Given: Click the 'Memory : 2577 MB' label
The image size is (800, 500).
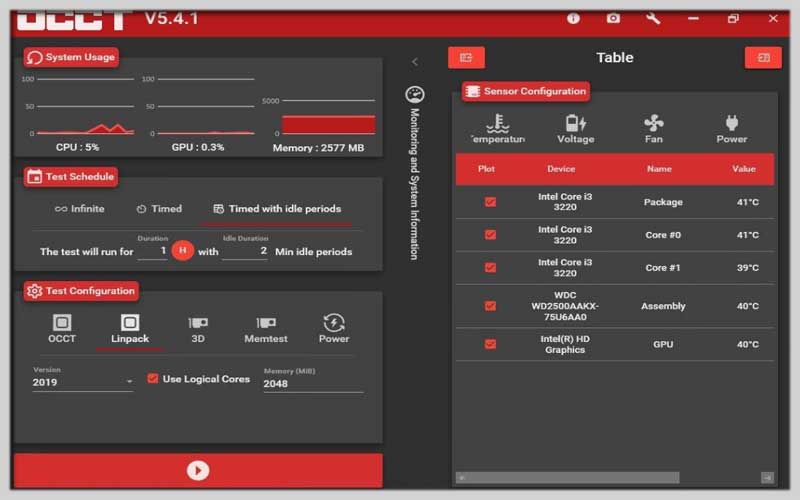Looking at the screenshot, I should (318, 148).
